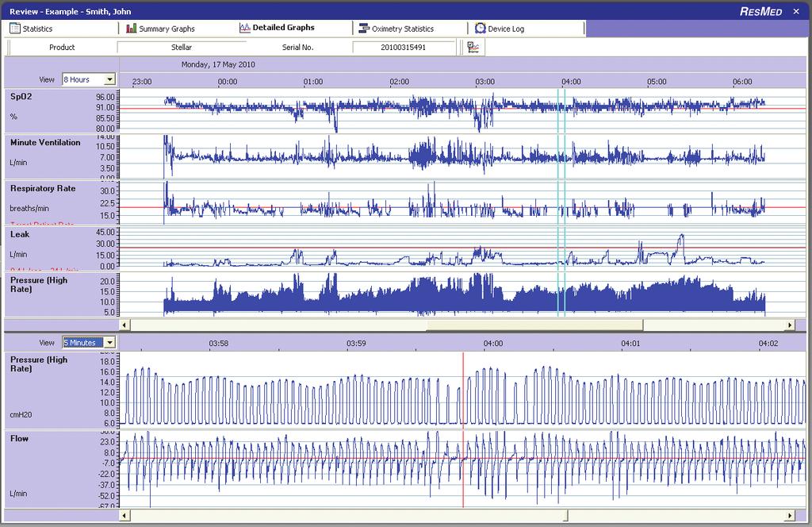Click the Oximetry Statistics icon
The height and width of the screenshot is (527, 812).
364,29
